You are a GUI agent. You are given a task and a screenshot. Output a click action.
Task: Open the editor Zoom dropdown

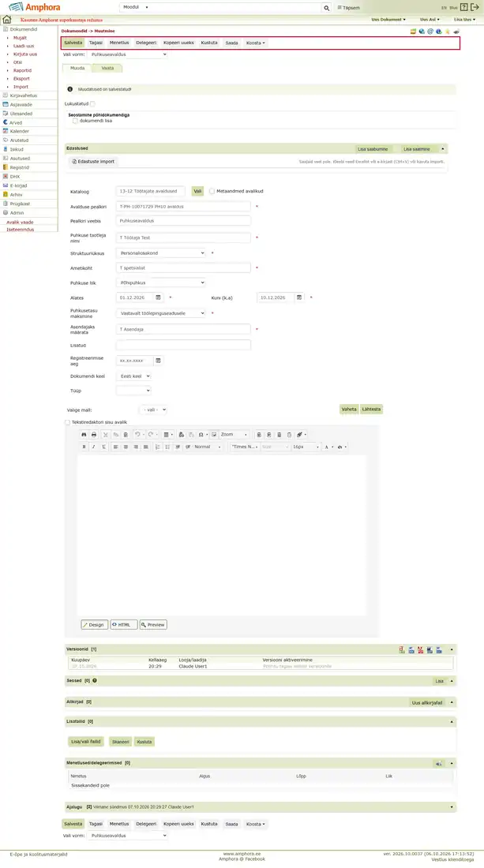pos(234,435)
